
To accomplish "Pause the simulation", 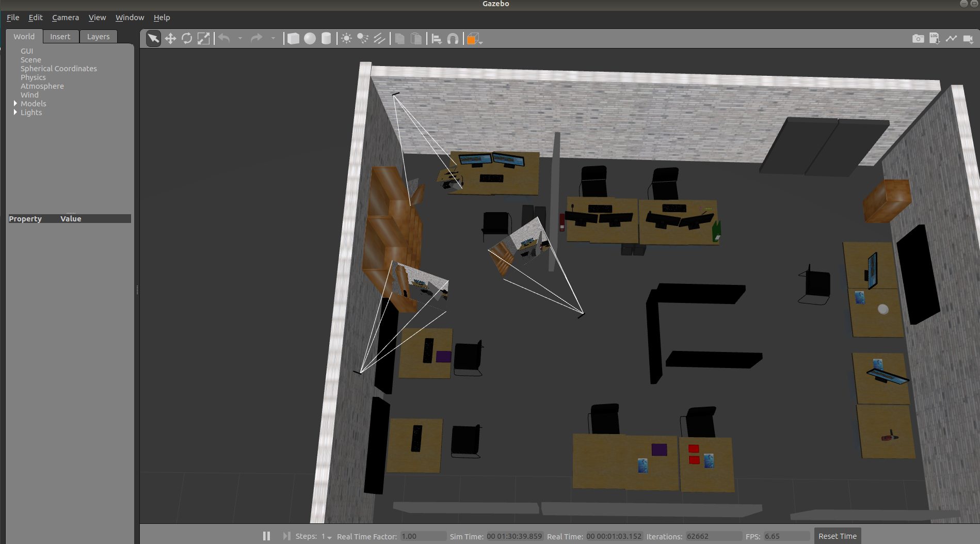I will coord(266,536).
